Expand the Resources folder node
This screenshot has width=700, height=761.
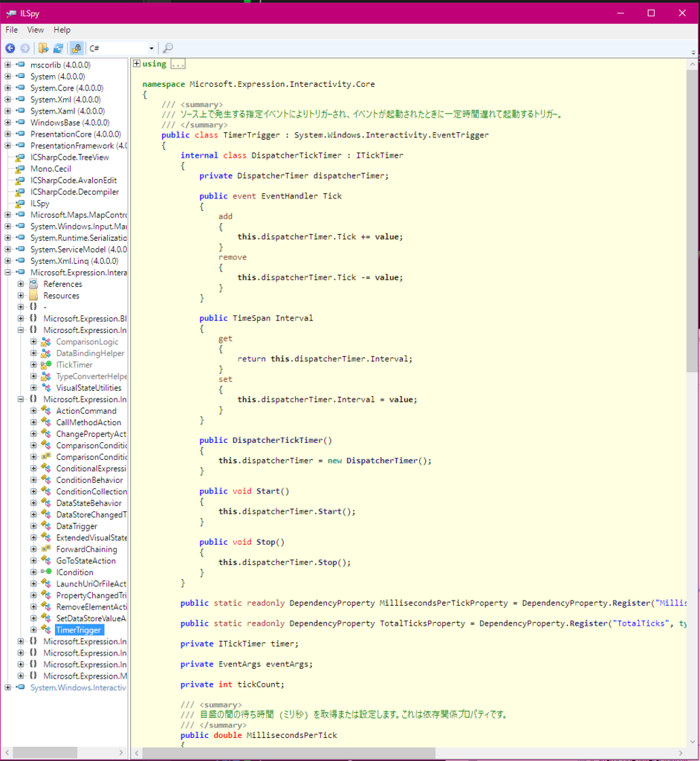coord(21,296)
